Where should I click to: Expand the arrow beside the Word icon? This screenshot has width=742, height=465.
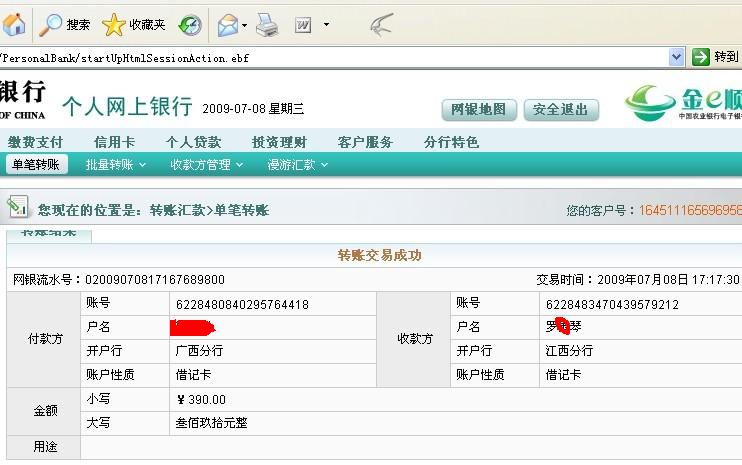(326, 24)
